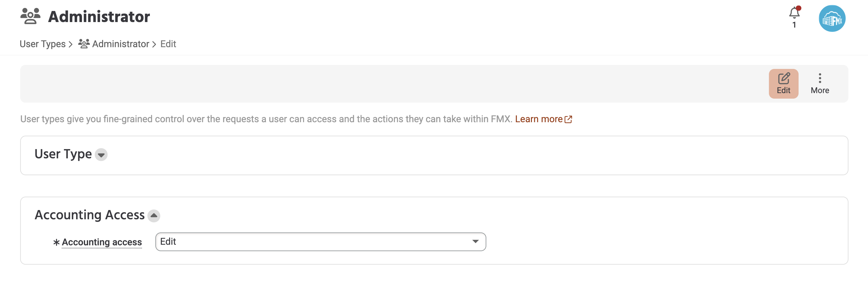This screenshot has width=868, height=283.
Task: Click the Edit breadcrumb item
Action: click(168, 44)
